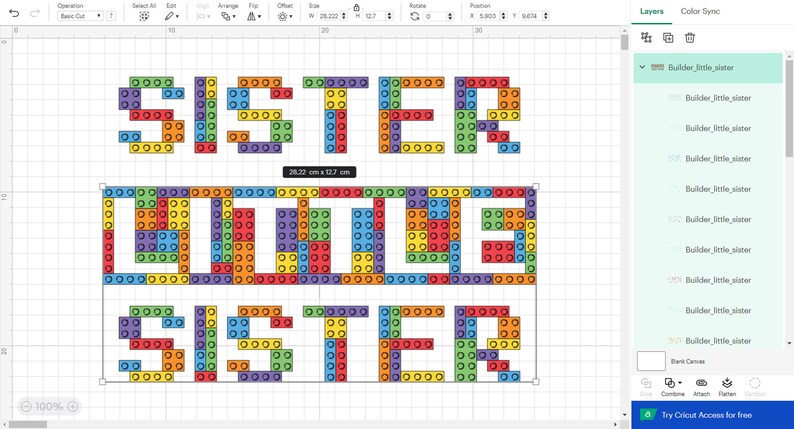Open the Offset tool
Viewport: 794px width, 429px height.
[285, 16]
